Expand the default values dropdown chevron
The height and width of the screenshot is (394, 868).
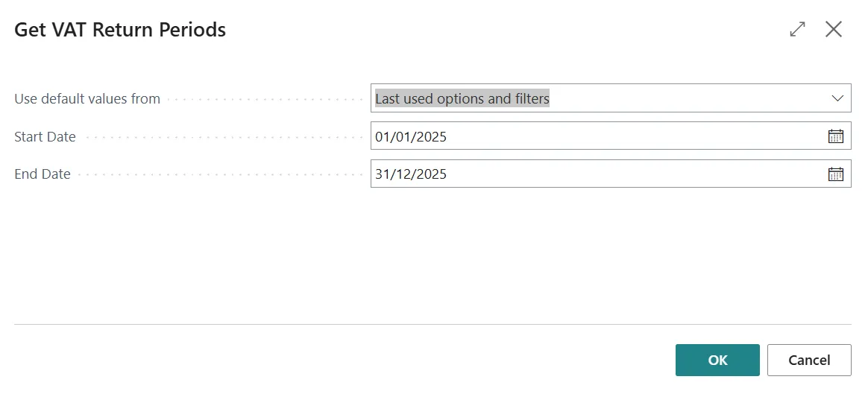pyautogui.click(x=837, y=98)
